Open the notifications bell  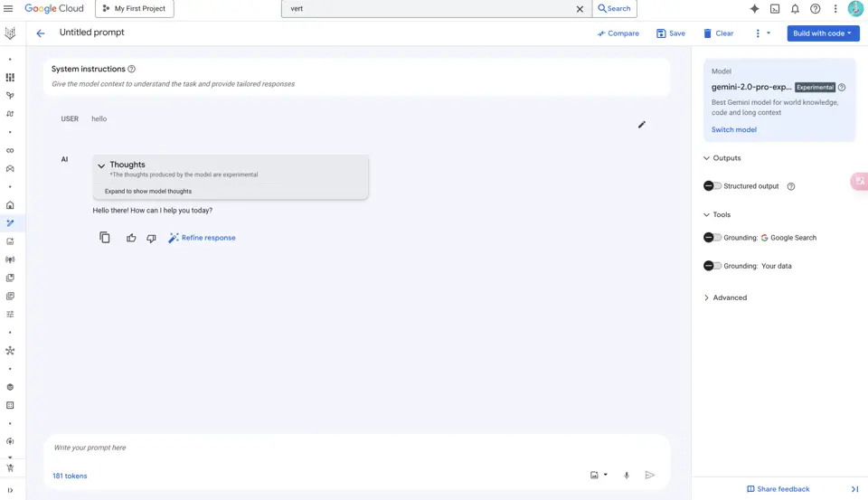point(795,9)
